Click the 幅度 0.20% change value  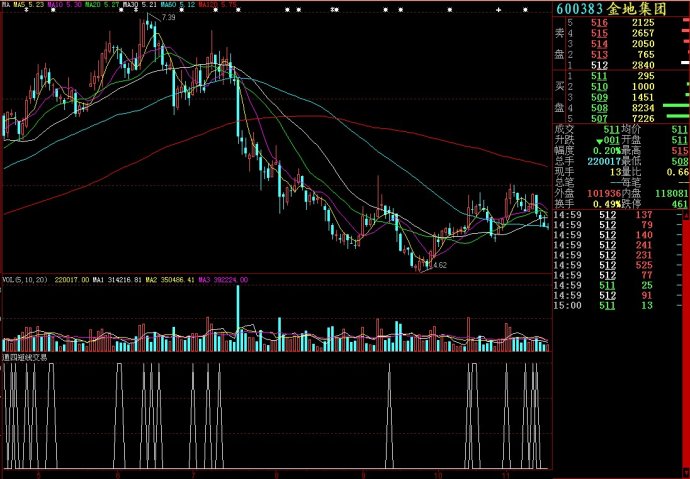pyautogui.click(x=606, y=150)
